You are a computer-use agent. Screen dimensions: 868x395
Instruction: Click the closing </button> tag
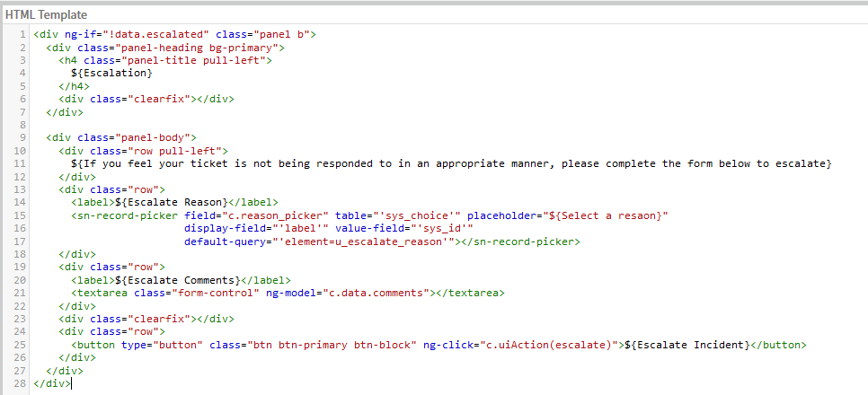[x=778, y=345]
